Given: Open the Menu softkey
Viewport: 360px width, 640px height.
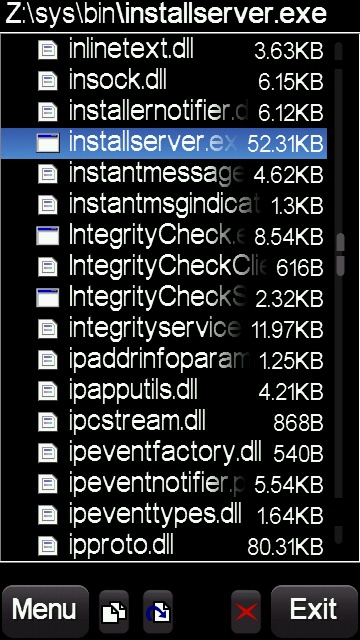Looking at the screenshot, I should pos(45,610).
